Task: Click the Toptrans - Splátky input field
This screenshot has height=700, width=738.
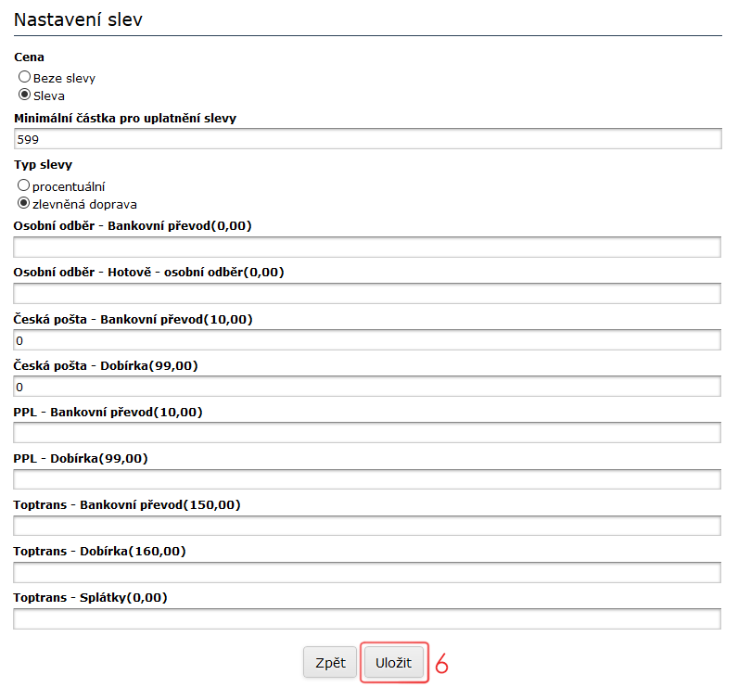Action: (x=367, y=618)
